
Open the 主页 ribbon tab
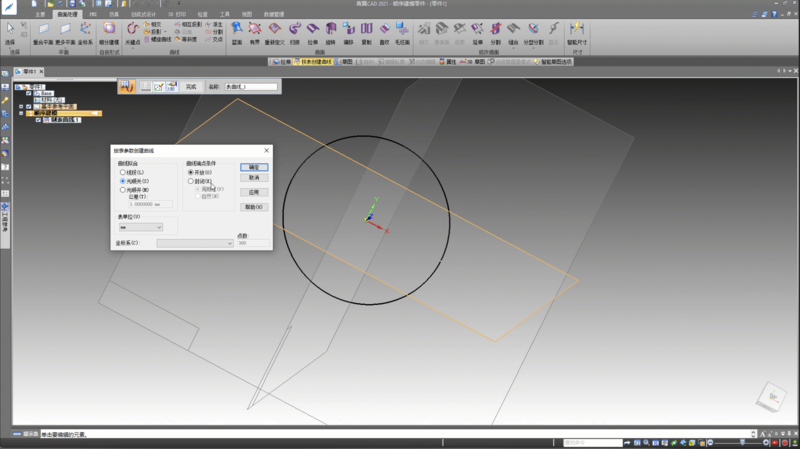(40, 14)
